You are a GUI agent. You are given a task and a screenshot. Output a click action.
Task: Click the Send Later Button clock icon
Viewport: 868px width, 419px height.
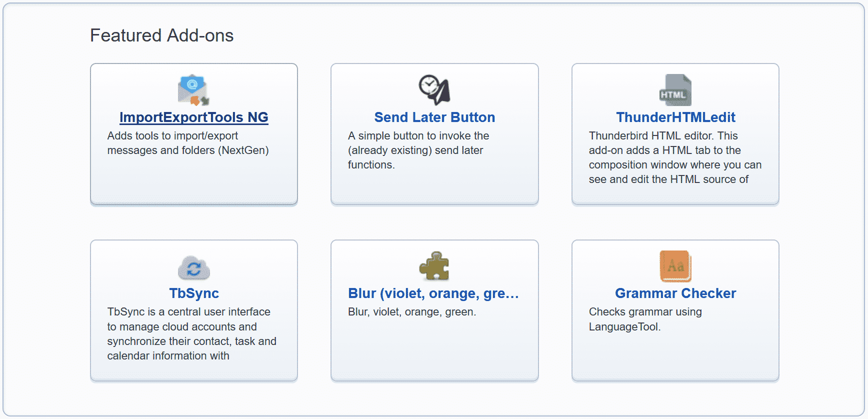tap(434, 90)
